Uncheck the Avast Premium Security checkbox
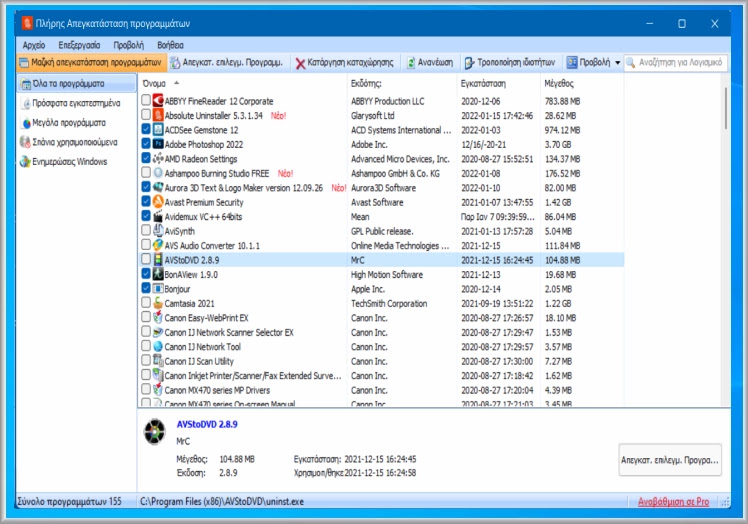The width and height of the screenshot is (748, 524). (x=146, y=201)
